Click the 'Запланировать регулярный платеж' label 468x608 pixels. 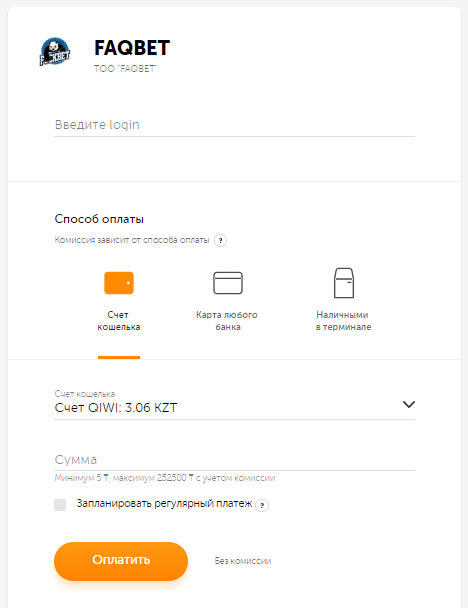(164, 503)
